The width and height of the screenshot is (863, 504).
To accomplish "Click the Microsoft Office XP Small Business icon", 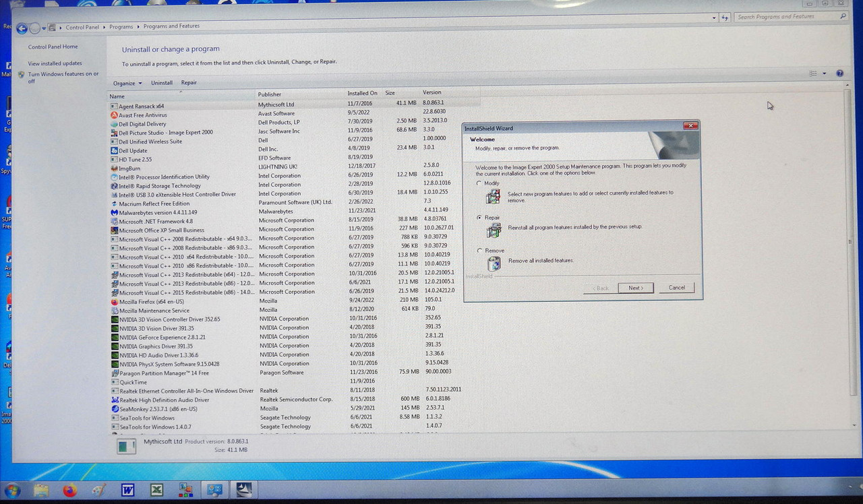I will click(x=114, y=230).
